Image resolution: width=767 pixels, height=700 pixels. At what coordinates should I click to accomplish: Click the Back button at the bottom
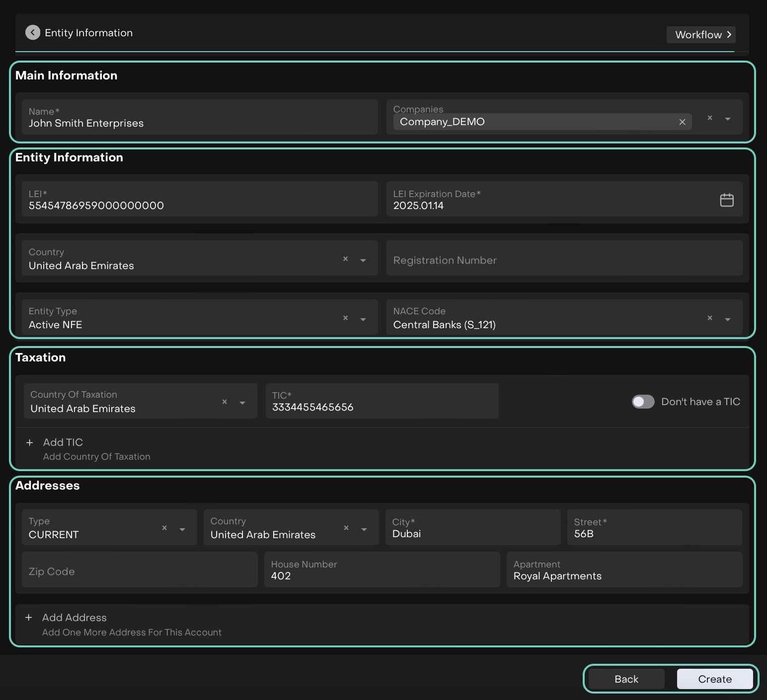[x=626, y=679]
